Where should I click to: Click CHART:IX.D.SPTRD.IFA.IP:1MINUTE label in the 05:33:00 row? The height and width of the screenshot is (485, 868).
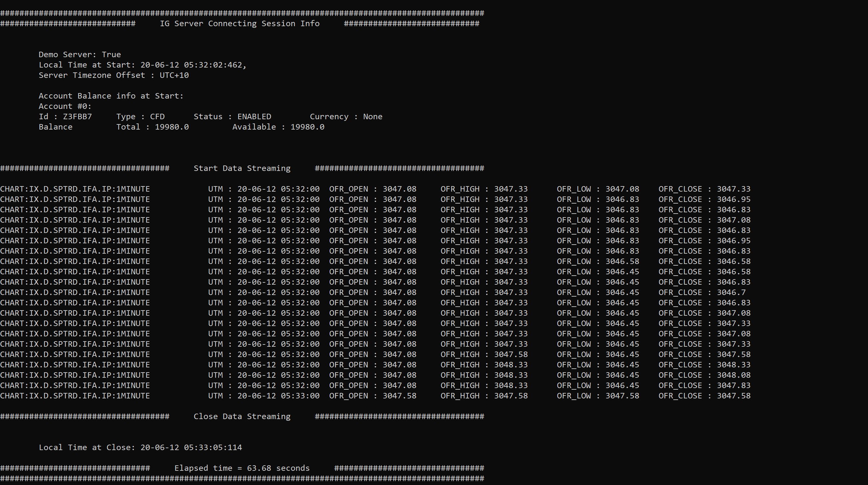(75, 396)
